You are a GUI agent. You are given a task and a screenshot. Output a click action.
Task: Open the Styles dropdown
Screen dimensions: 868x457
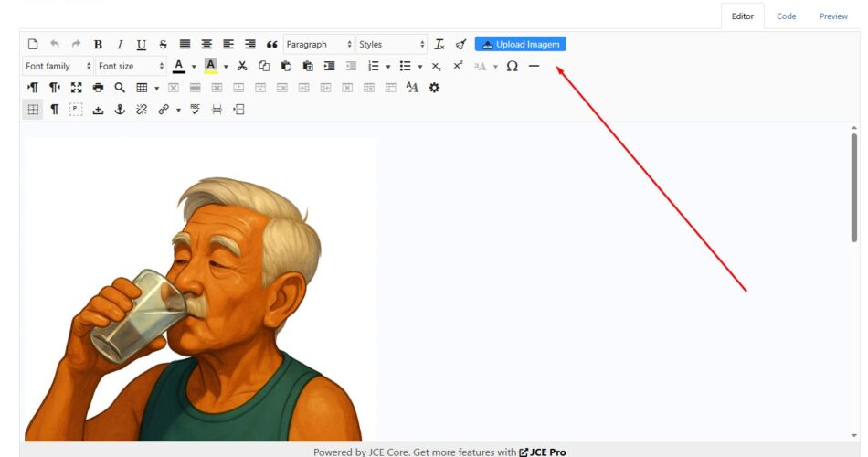point(391,44)
